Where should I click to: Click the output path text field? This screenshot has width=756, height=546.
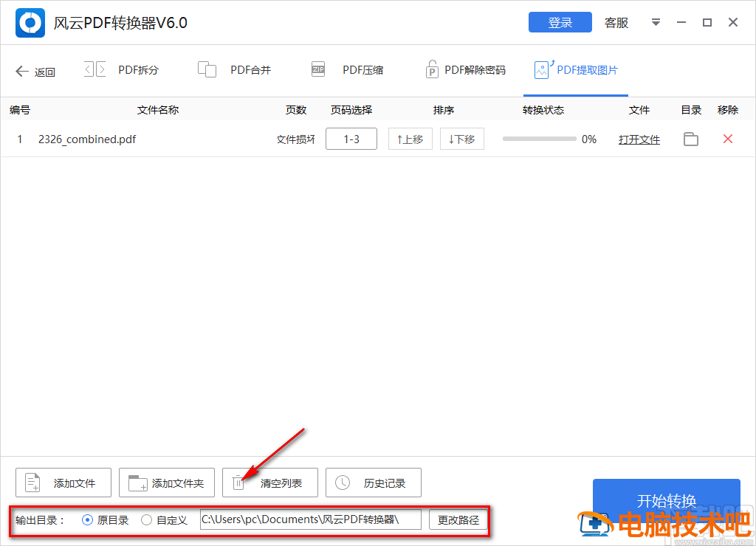click(x=311, y=519)
